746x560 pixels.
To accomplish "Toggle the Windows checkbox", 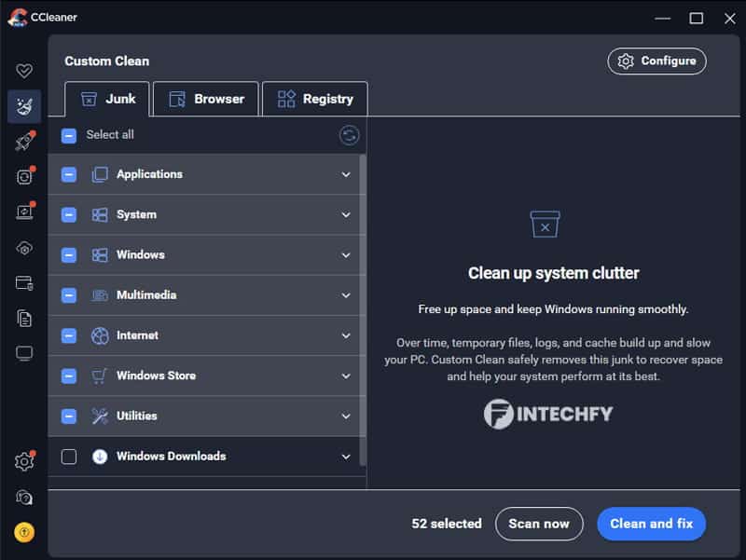I will (69, 255).
